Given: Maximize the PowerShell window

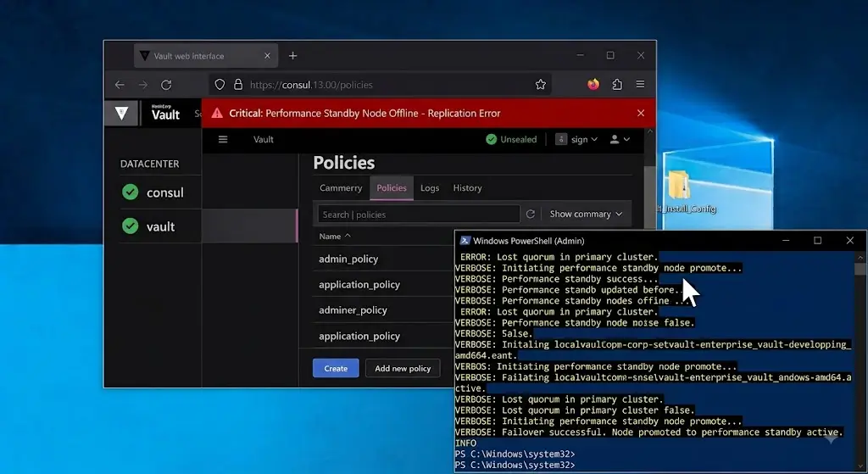Looking at the screenshot, I should (x=817, y=240).
